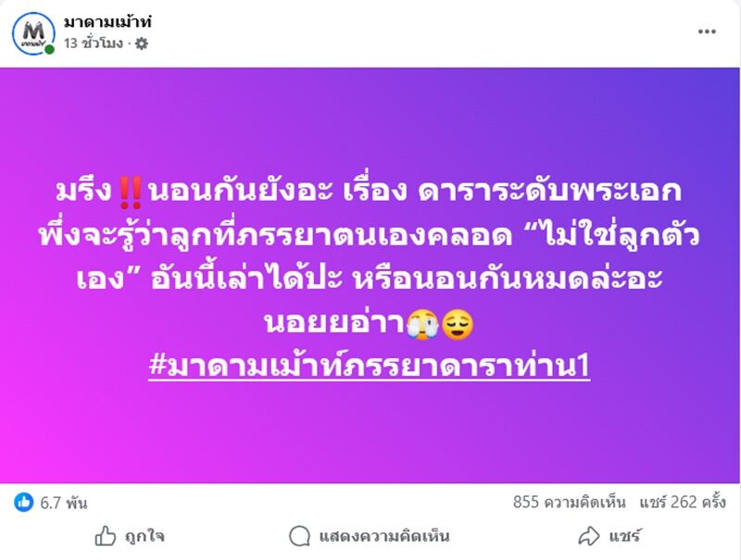Click the red double exclamation mark emoji

point(129,193)
